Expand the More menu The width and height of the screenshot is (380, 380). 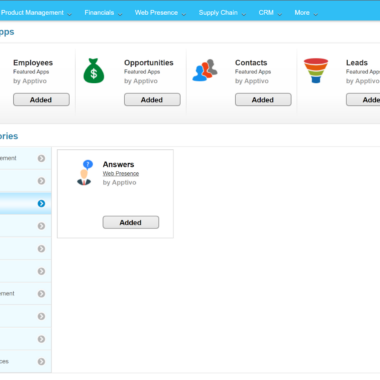306,13
